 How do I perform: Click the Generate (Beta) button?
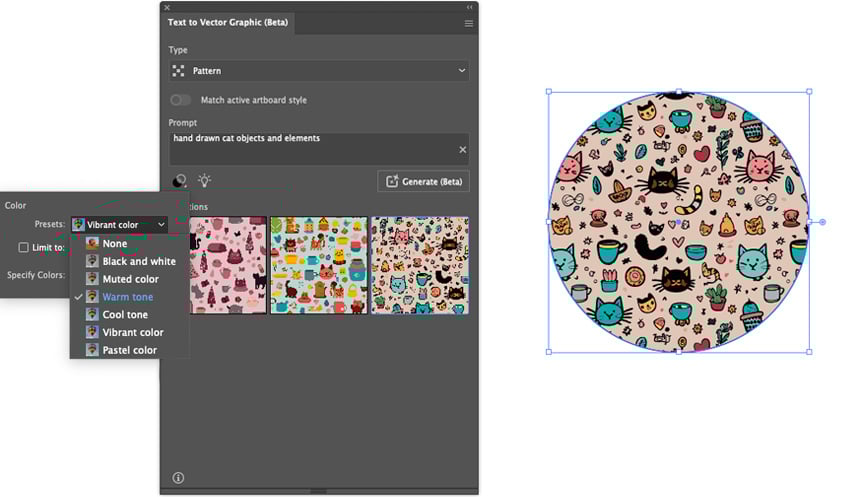tap(423, 182)
